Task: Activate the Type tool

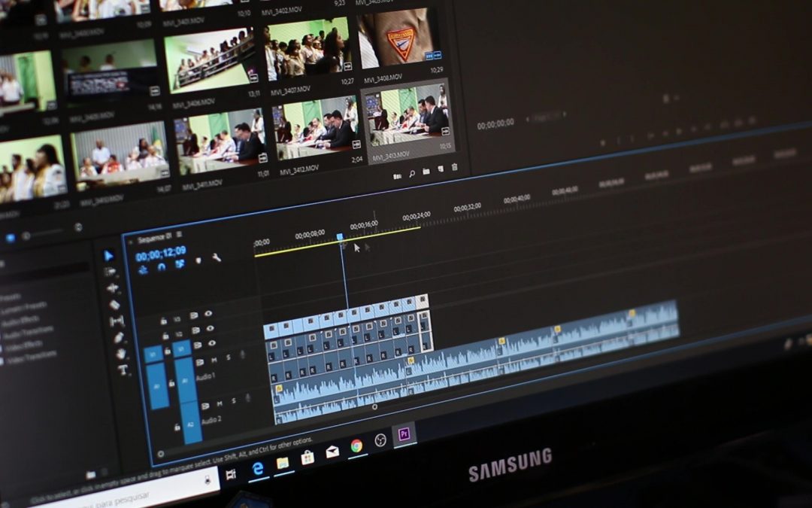Action: tap(123, 370)
